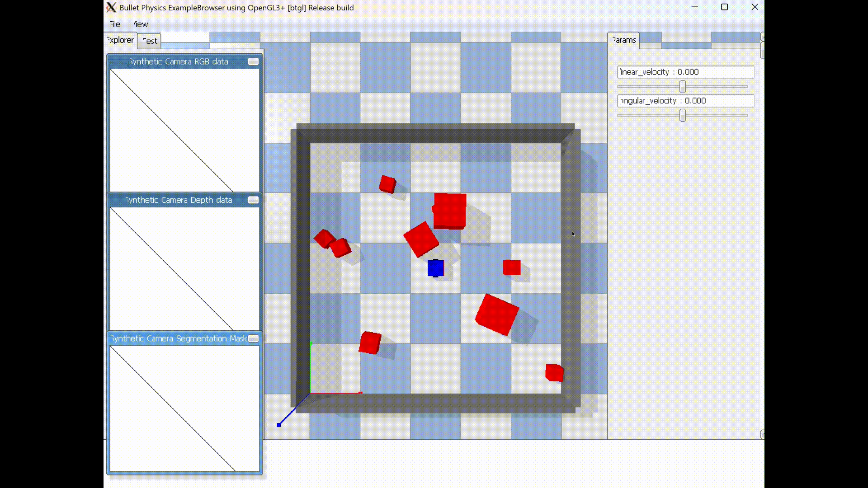Click the largest red cube near the top center
Screen dimensions: 868x488
[x=449, y=211]
